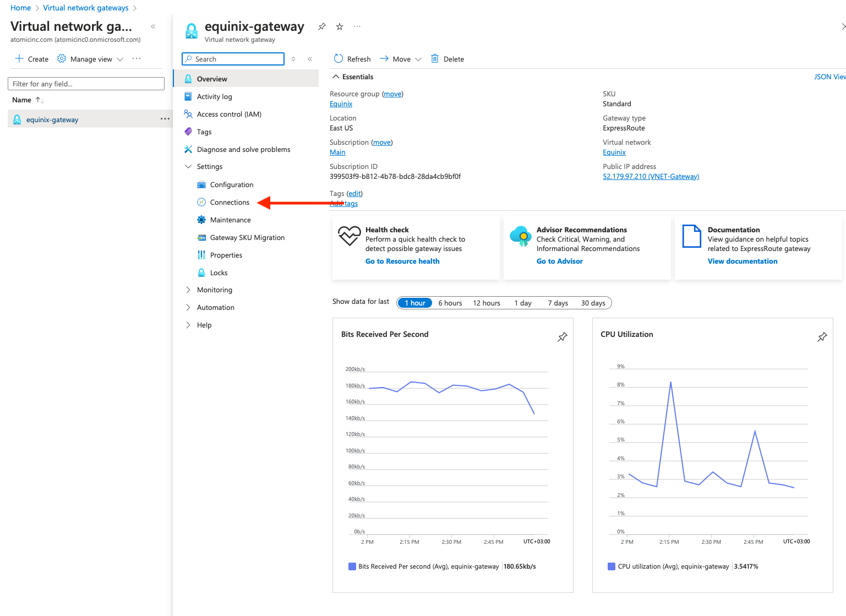This screenshot has height=616, width=846.
Task: Click the Bits Received legend color swatch
Action: 352,566
